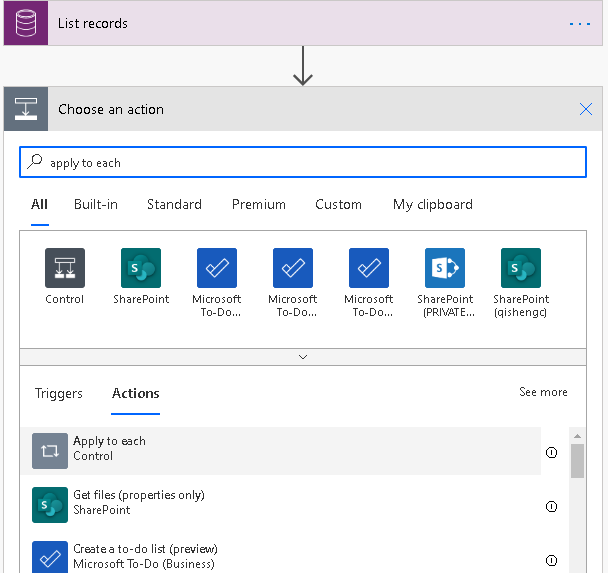Click info icon for Apply to each
The width and height of the screenshot is (608, 573).
(x=551, y=452)
